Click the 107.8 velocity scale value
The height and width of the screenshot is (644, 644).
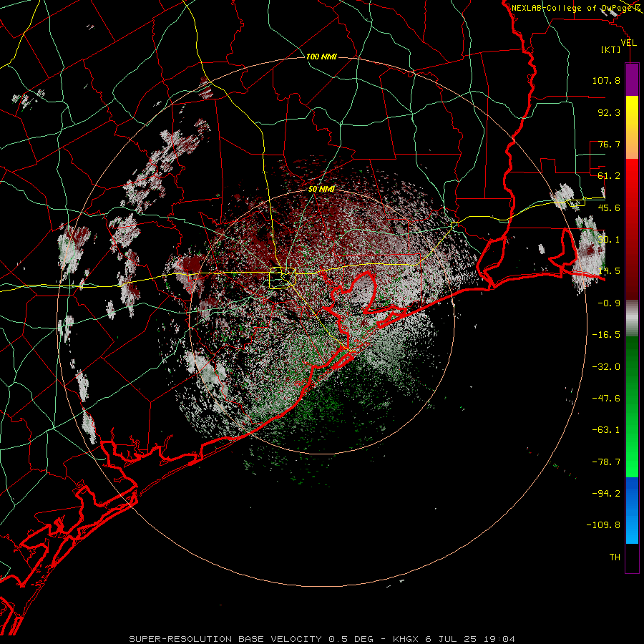[606, 80]
